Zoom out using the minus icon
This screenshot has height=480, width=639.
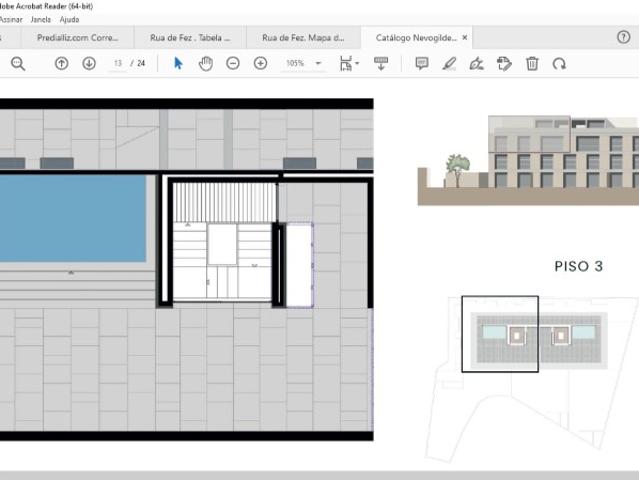click(233, 63)
